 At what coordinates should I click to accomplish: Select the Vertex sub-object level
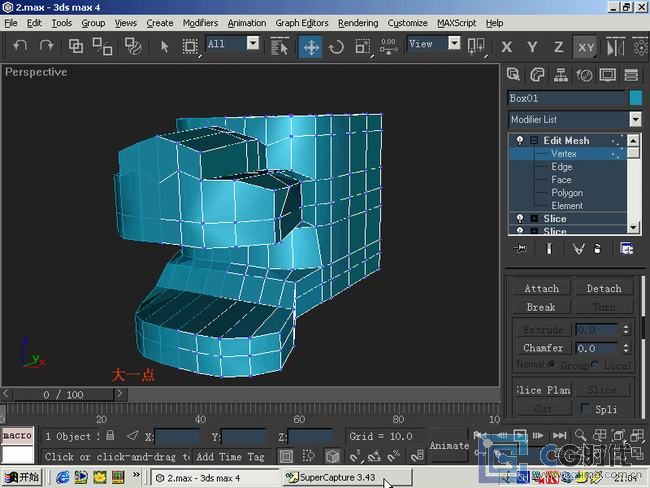pos(564,154)
